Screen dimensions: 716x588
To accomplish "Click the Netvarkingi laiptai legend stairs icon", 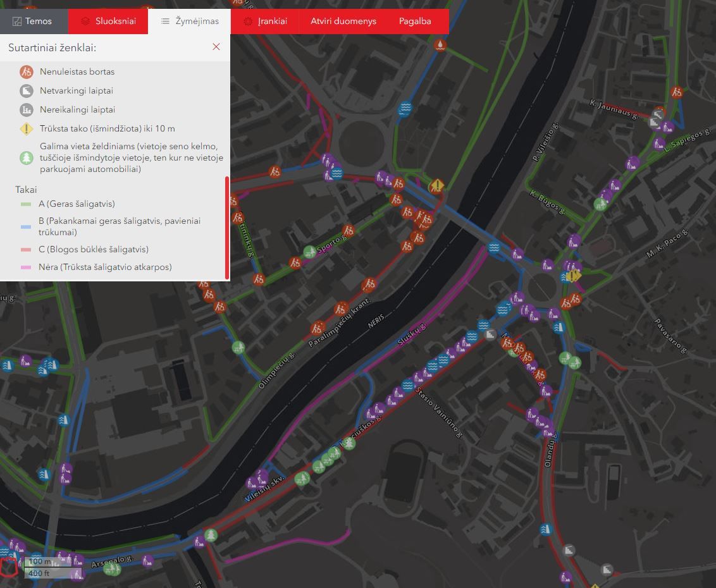I will [x=26, y=90].
